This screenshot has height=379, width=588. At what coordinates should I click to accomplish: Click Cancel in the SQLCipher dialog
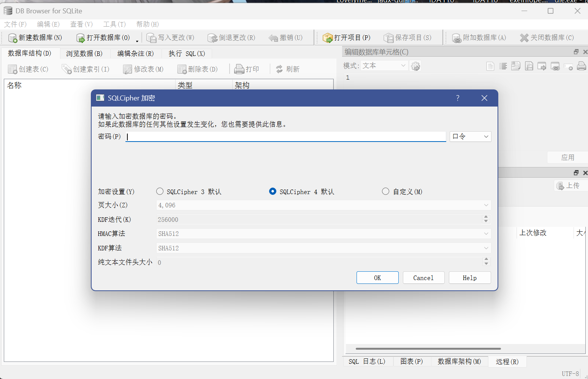423,278
